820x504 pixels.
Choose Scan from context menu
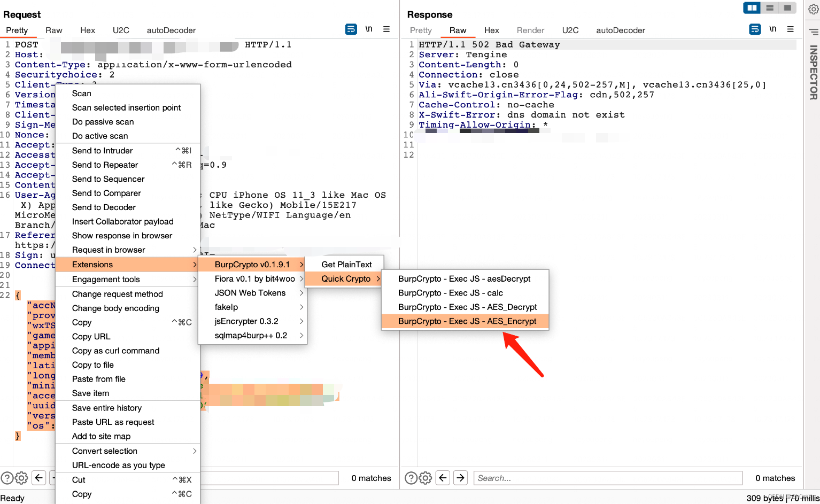pos(128,94)
